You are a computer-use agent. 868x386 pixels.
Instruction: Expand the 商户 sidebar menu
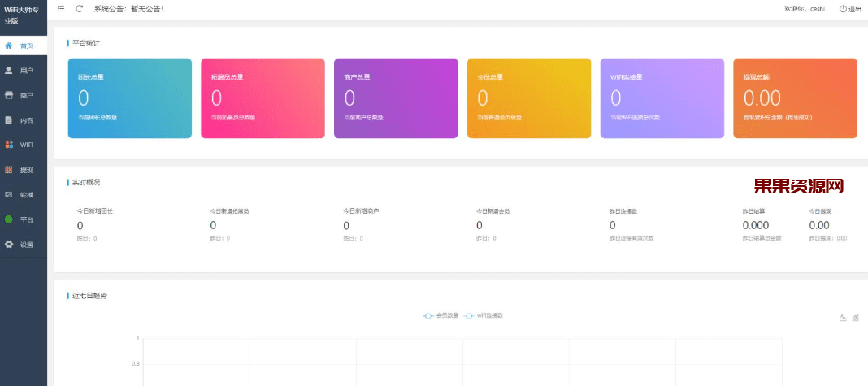coord(26,95)
